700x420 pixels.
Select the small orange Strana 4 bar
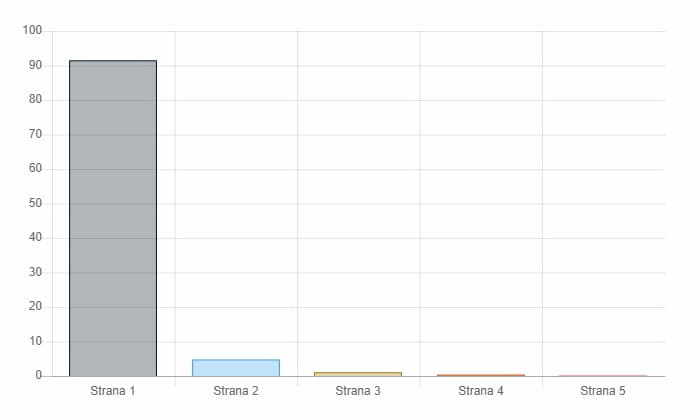click(480, 375)
